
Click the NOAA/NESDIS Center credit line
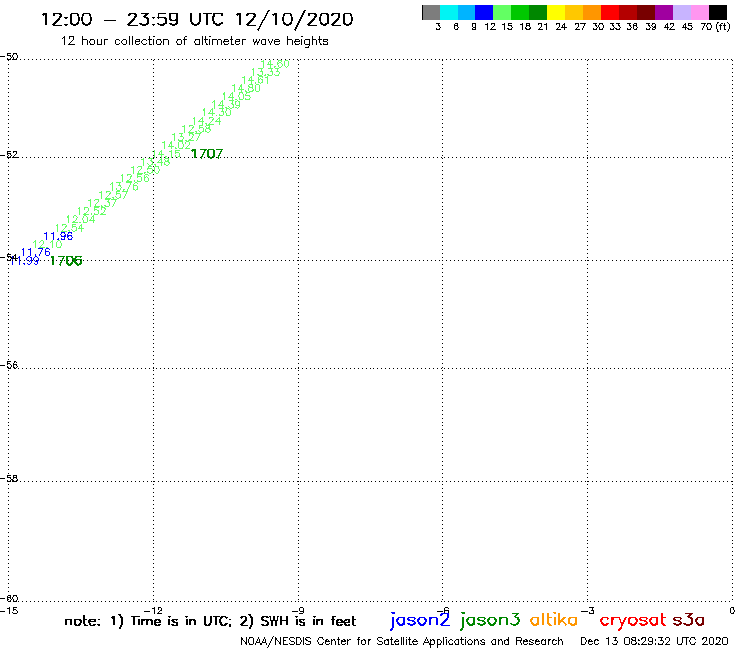click(402, 642)
